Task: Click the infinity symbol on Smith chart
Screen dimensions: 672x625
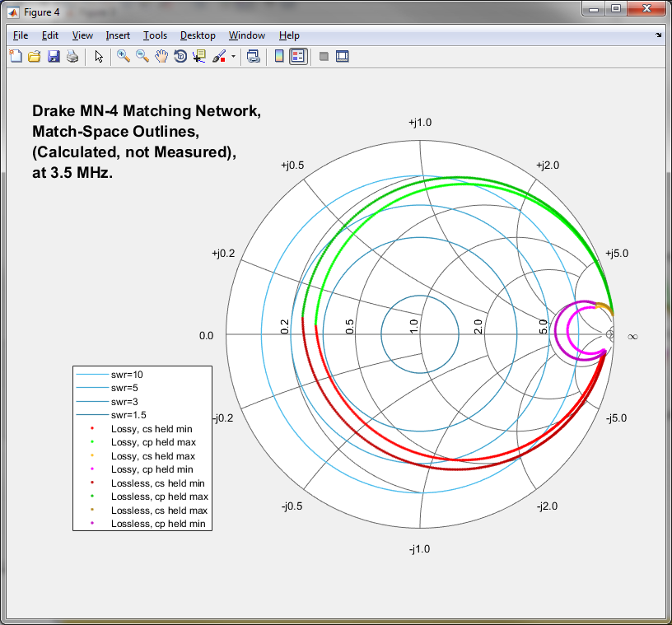Action: pos(632,337)
